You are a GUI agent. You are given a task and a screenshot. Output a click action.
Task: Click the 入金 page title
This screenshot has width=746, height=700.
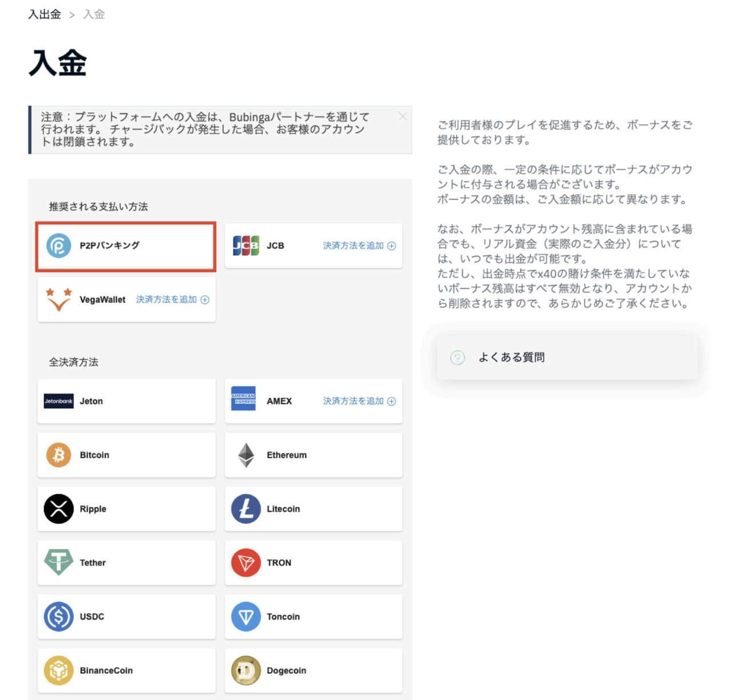tap(58, 63)
